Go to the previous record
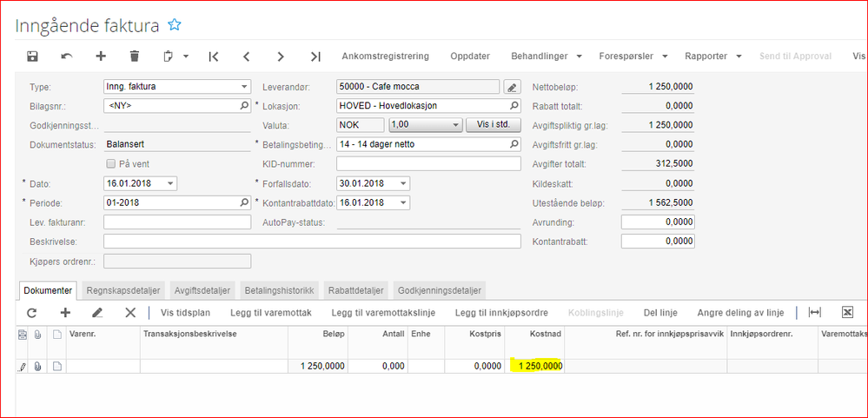The height and width of the screenshot is (418, 868). pyautogui.click(x=247, y=56)
